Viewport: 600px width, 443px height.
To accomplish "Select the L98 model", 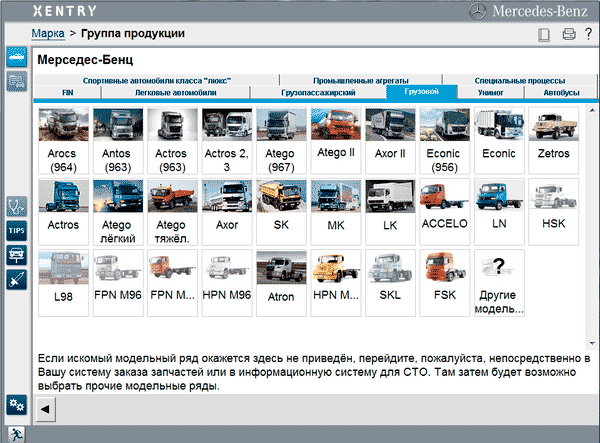I will pyautogui.click(x=64, y=283).
